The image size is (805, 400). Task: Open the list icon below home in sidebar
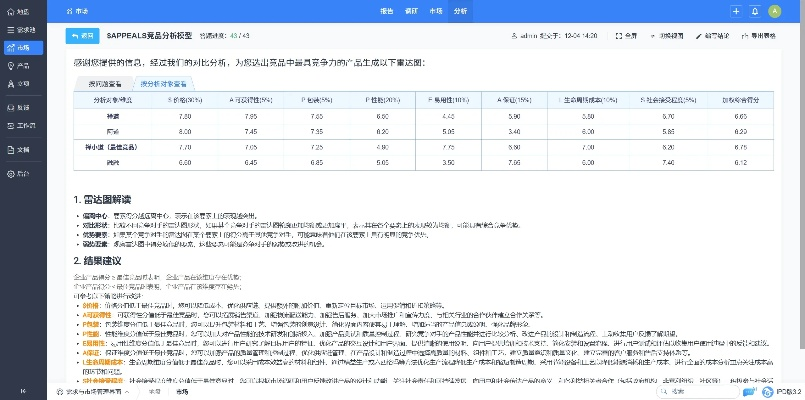[22, 30]
